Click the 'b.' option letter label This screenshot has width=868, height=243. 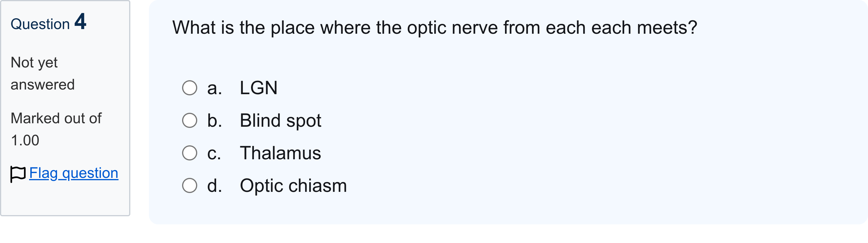[x=214, y=121]
